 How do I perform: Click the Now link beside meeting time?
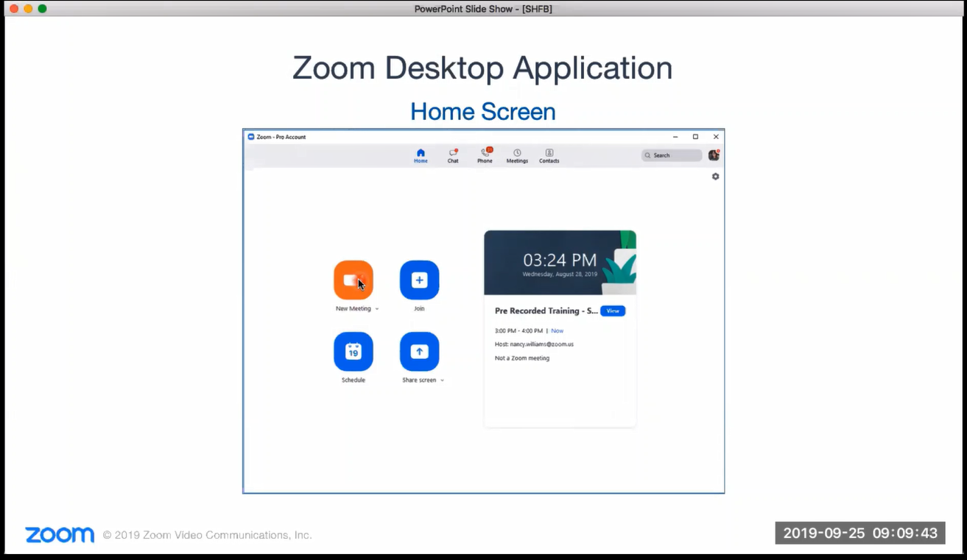[558, 331]
